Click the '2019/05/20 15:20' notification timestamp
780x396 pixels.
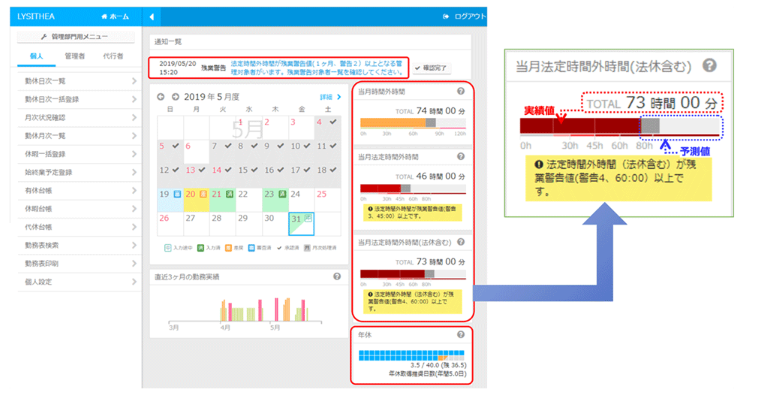178,68
